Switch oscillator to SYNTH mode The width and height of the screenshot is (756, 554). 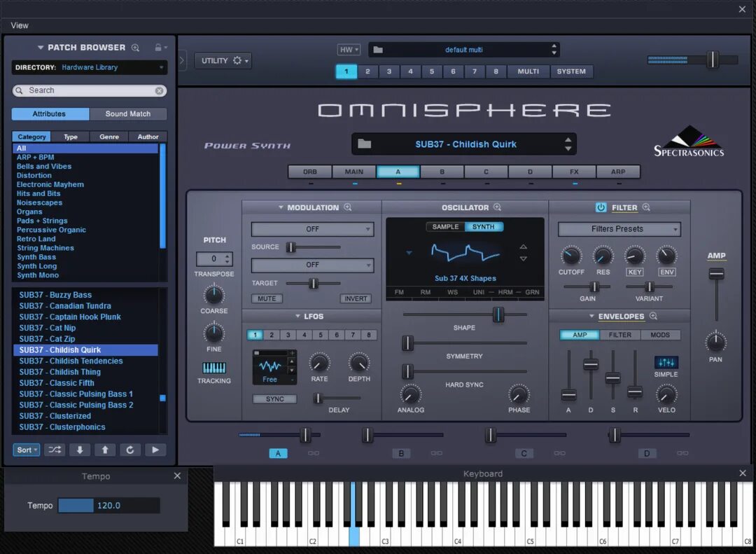pos(484,227)
